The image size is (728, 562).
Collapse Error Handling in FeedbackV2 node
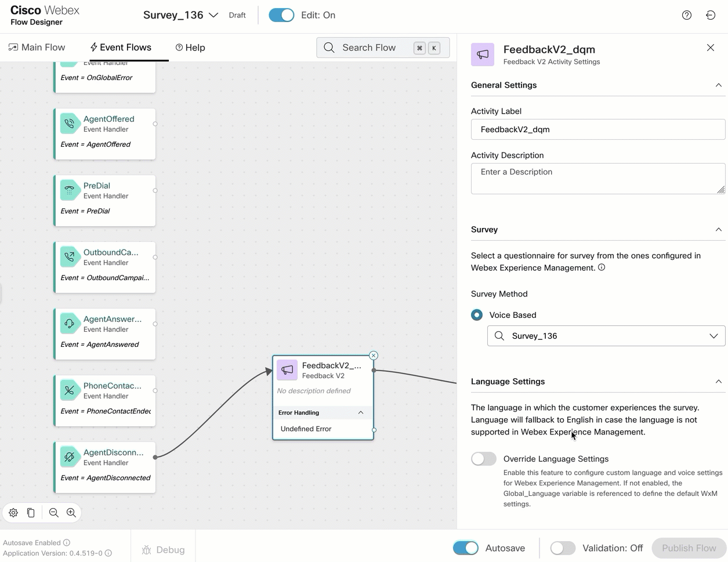click(x=360, y=412)
